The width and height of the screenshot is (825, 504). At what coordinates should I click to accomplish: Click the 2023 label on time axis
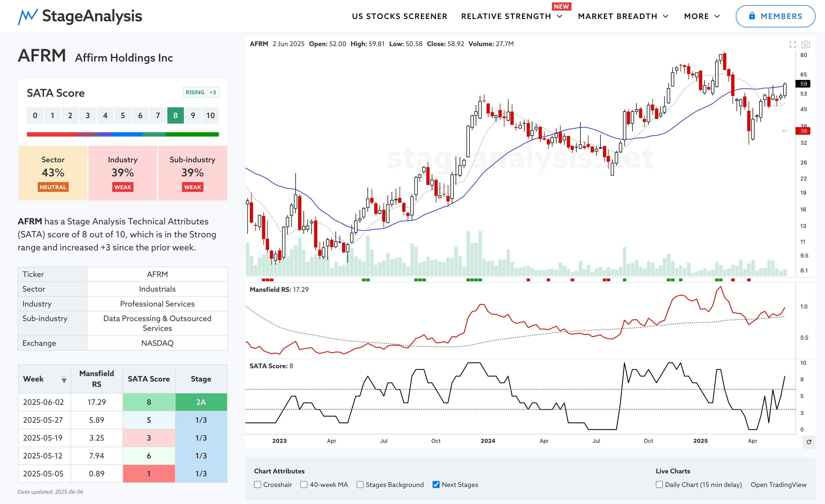[x=279, y=441]
